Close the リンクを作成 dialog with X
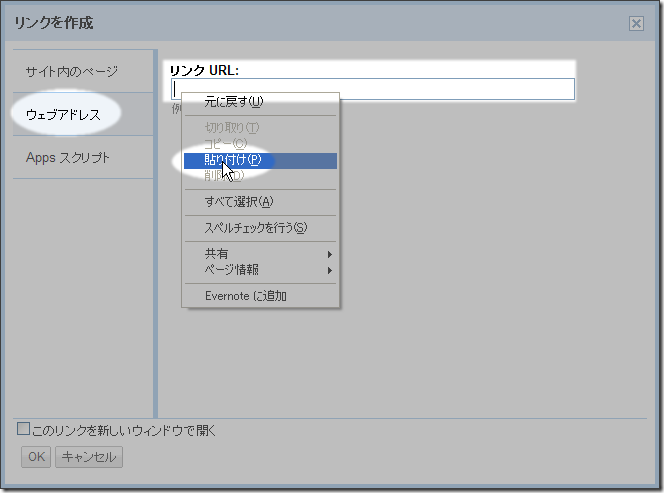664x493 pixels. click(x=636, y=23)
